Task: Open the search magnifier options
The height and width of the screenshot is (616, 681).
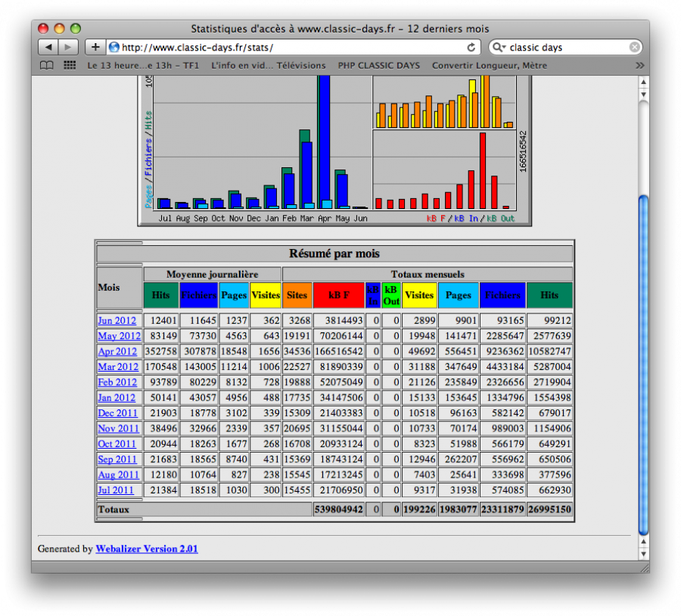Action: (x=499, y=47)
